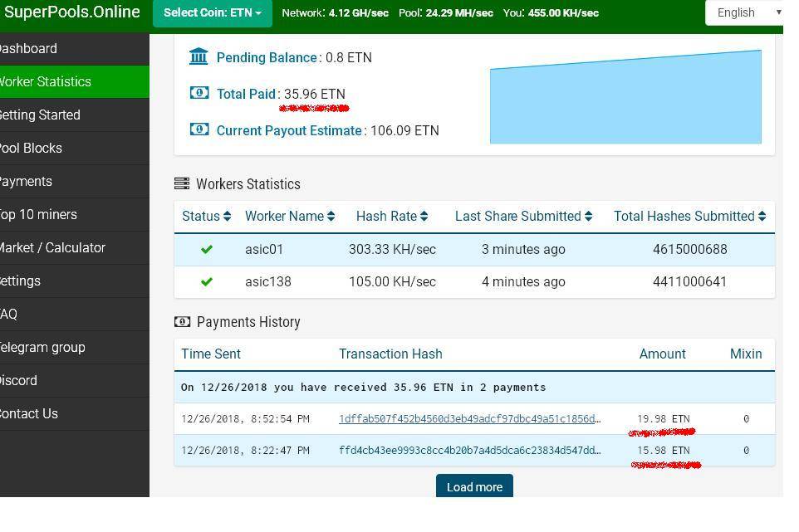This screenshot has width=799, height=532.
Task: Open Top 10 miners page
Action: (x=75, y=214)
